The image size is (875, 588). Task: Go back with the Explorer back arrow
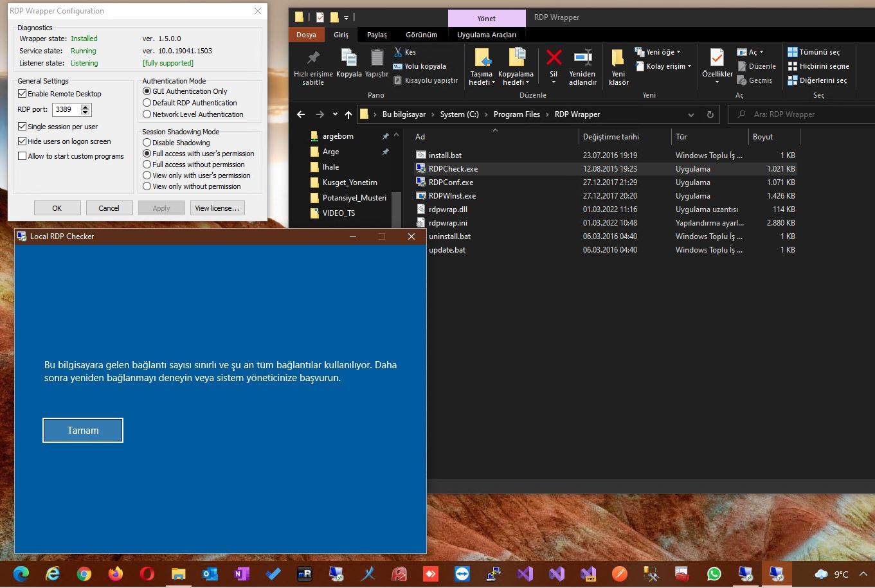click(301, 114)
